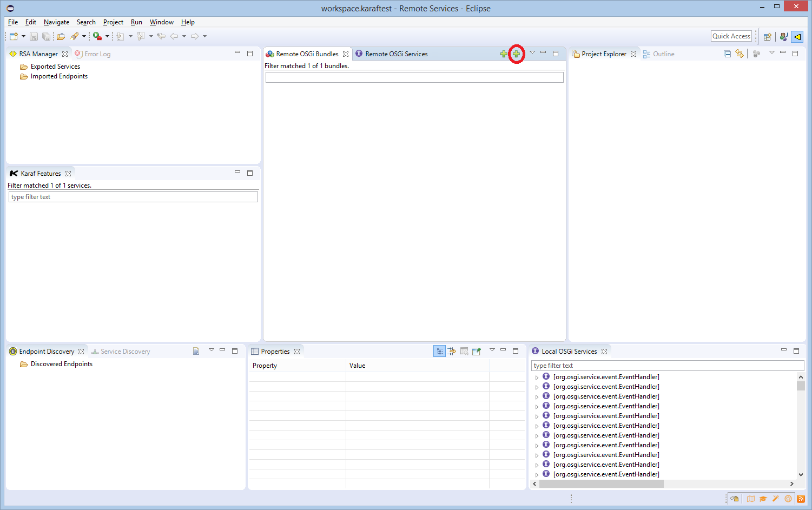
Task: Click the Forward navigation arrow icon
Action: click(x=195, y=36)
